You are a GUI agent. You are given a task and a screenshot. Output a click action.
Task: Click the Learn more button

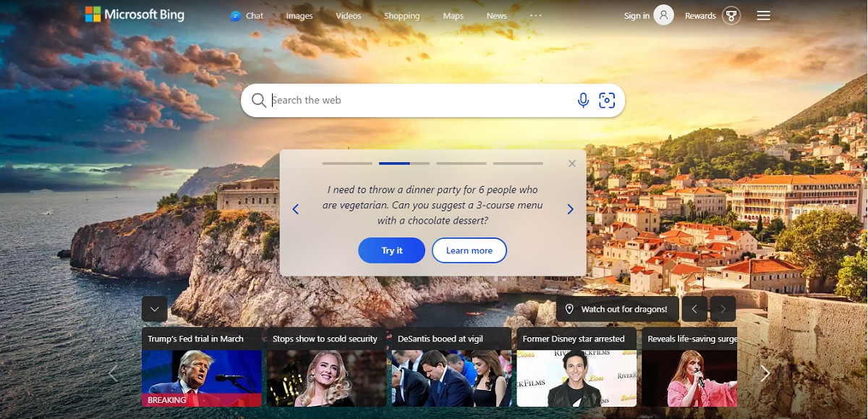pyautogui.click(x=469, y=250)
